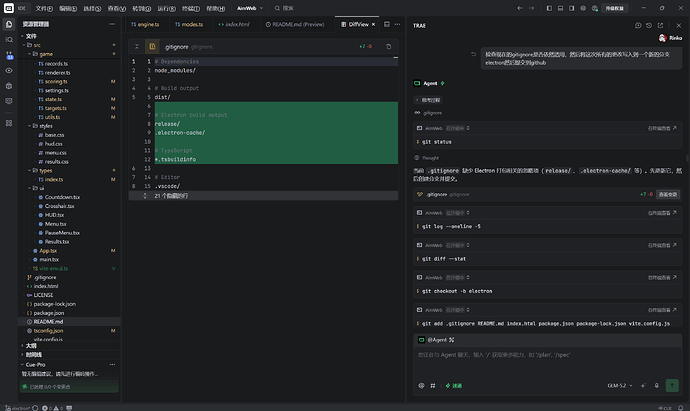Copy the .gitignore diff with copy icon
This screenshot has height=411, width=690.
click(388, 47)
